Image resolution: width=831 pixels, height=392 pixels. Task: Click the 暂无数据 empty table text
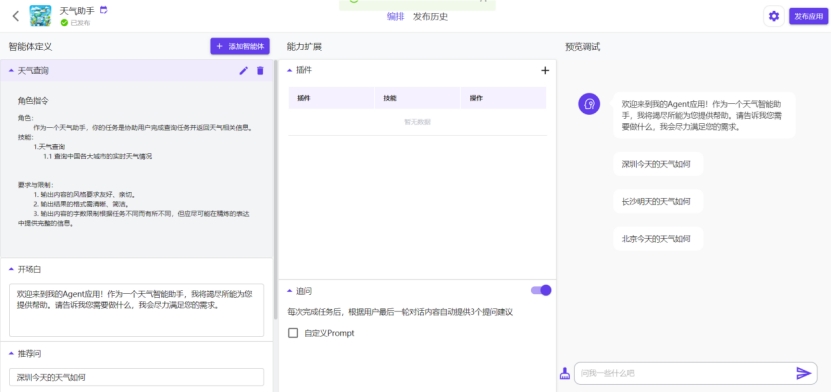click(x=418, y=122)
